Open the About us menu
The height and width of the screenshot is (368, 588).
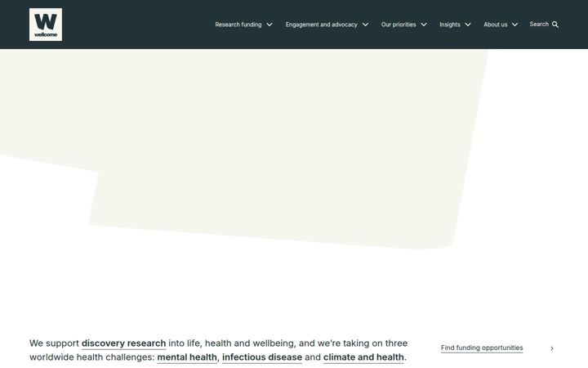tap(496, 25)
